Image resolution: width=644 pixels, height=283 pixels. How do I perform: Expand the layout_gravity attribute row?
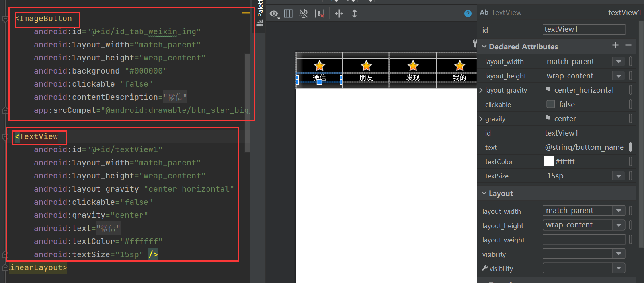[481, 90]
